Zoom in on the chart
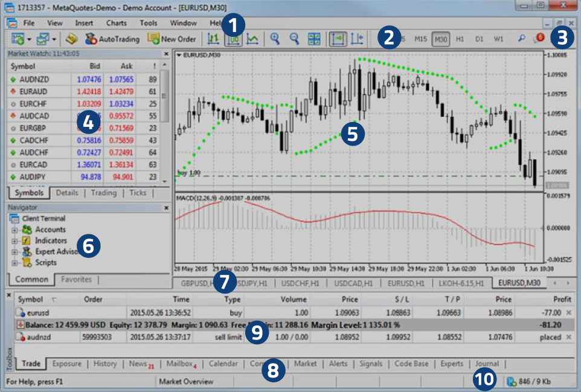The image size is (581, 392). (x=275, y=39)
